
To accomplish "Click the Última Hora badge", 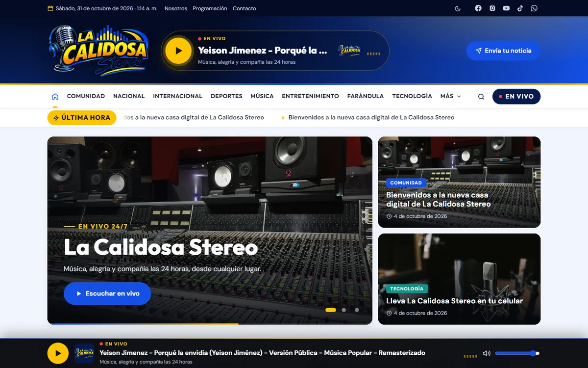I will click(x=82, y=118).
